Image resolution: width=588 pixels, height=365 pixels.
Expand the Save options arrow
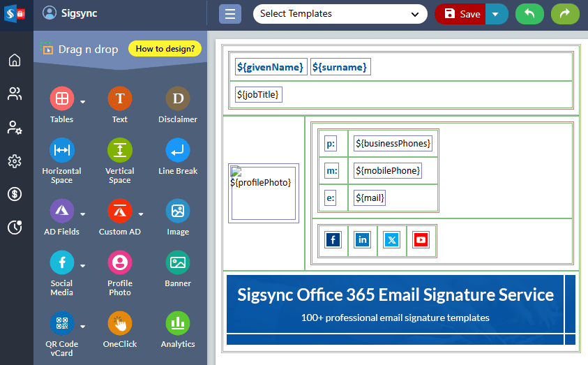tap(496, 14)
